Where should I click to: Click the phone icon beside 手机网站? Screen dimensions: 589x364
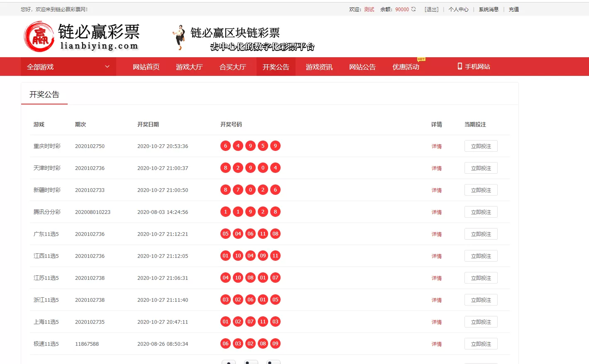pos(459,66)
